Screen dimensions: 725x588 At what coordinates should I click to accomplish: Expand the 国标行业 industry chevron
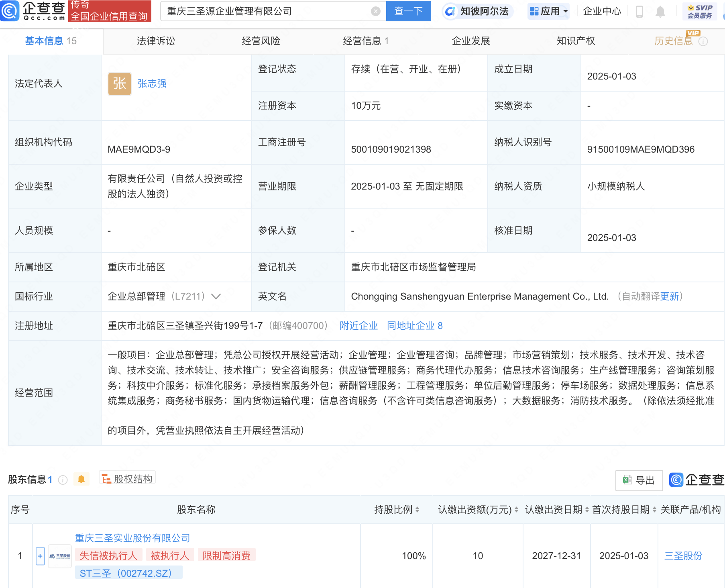[216, 296]
